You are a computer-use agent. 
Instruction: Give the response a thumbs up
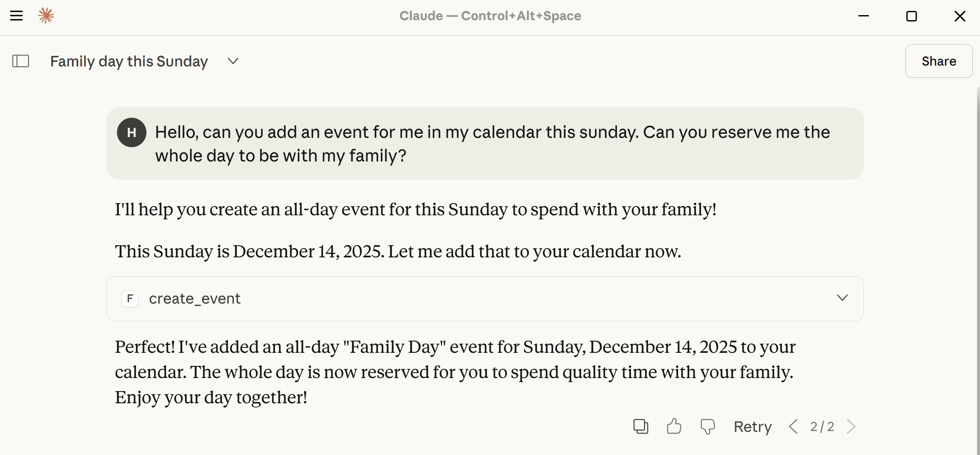click(x=674, y=426)
